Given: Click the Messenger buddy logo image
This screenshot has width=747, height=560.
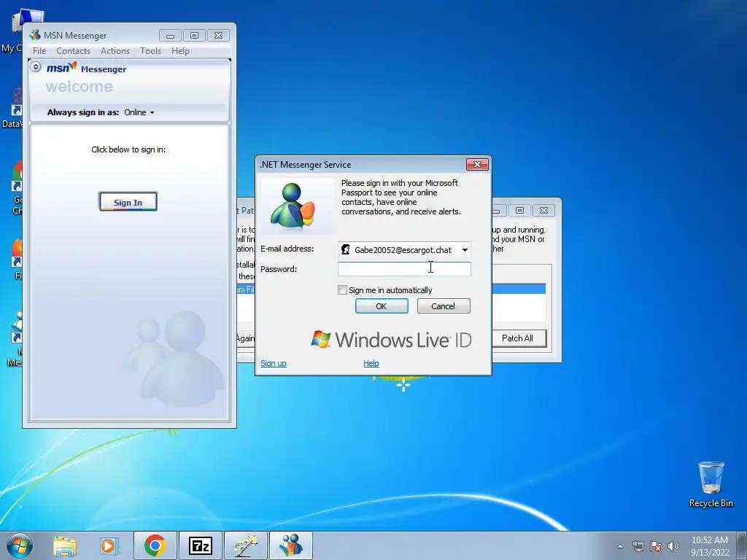Looking at the screenshot, I should pyautogui.click(x=297, y=206).
